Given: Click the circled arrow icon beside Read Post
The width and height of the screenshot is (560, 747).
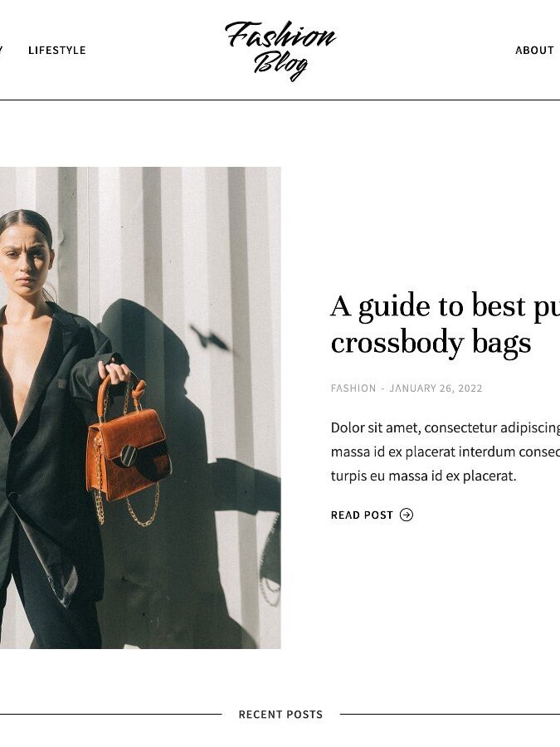Looking at the screenshot, I should click(407, 515).
